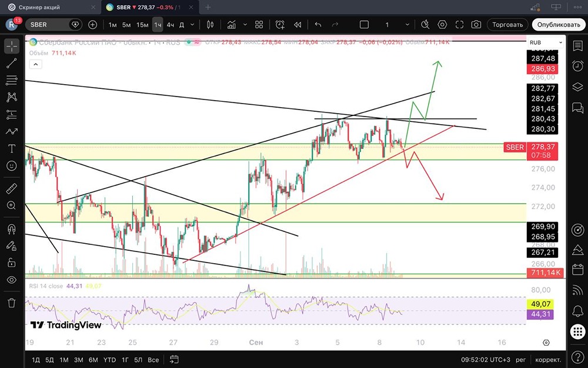Set the YTD date range
This screenshot has width=588, height=368.
pyautogui.click(x=109, y=360)
